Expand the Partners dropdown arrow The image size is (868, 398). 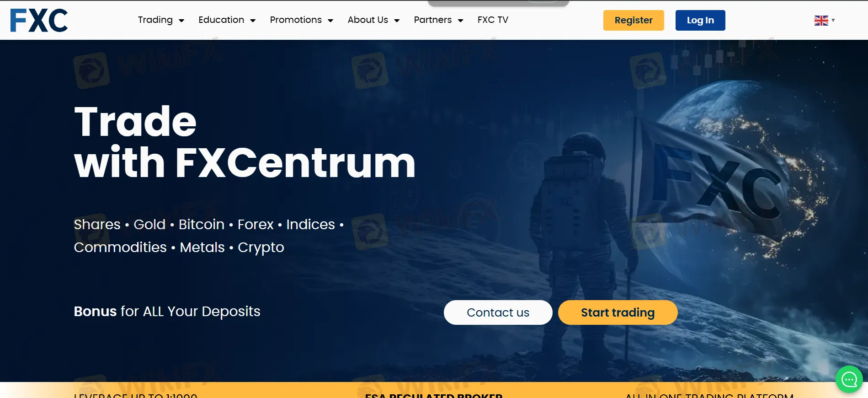(460, 21)
